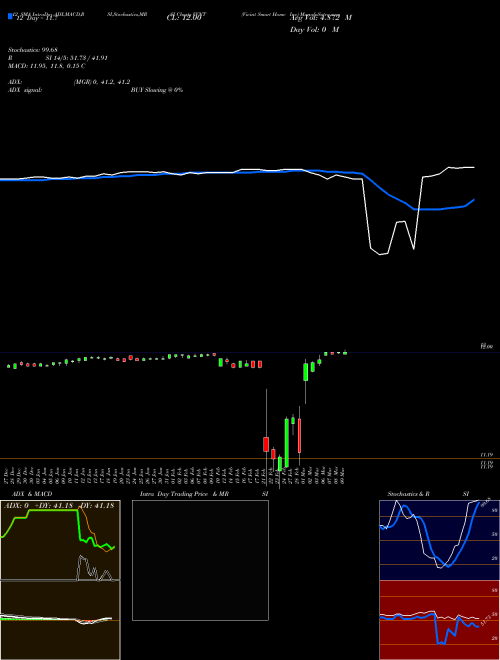Open the blue Stochastics chart panel
This screenshot has width=500, height=660.
click(x=439, y=540)
